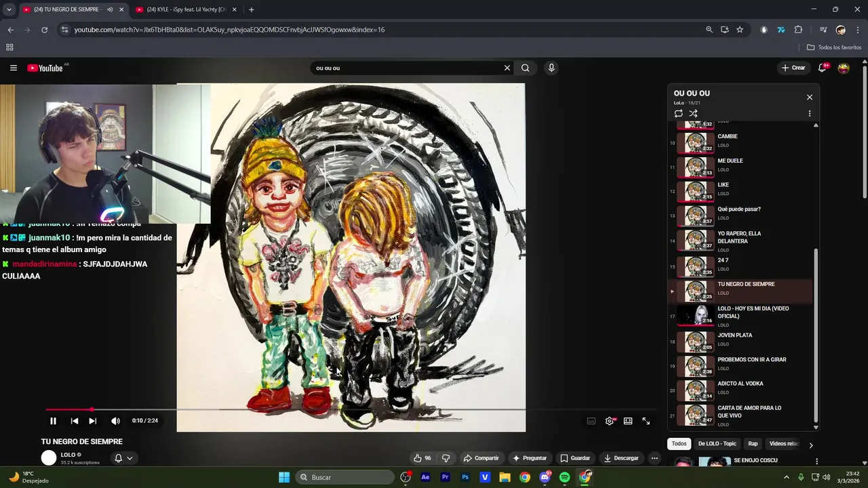This screenshot has height=488, width=868.
Task: Skip to previous video in playlist
Action: click(x=75, y=421)
